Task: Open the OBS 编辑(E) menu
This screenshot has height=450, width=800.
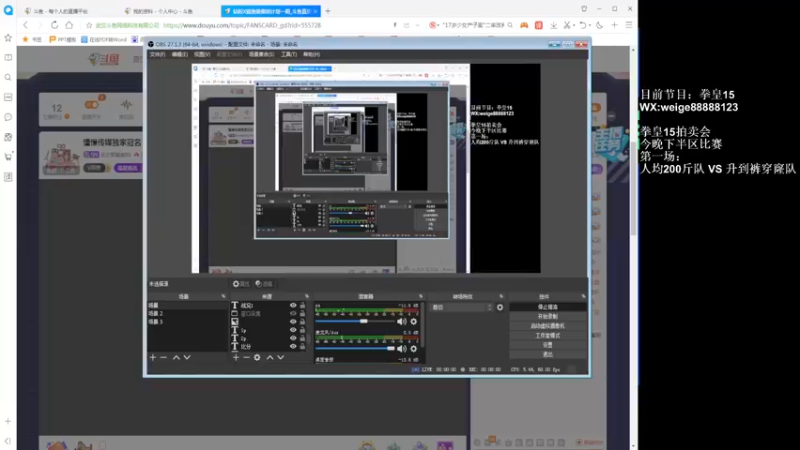Action: click(x=180, y=55)
